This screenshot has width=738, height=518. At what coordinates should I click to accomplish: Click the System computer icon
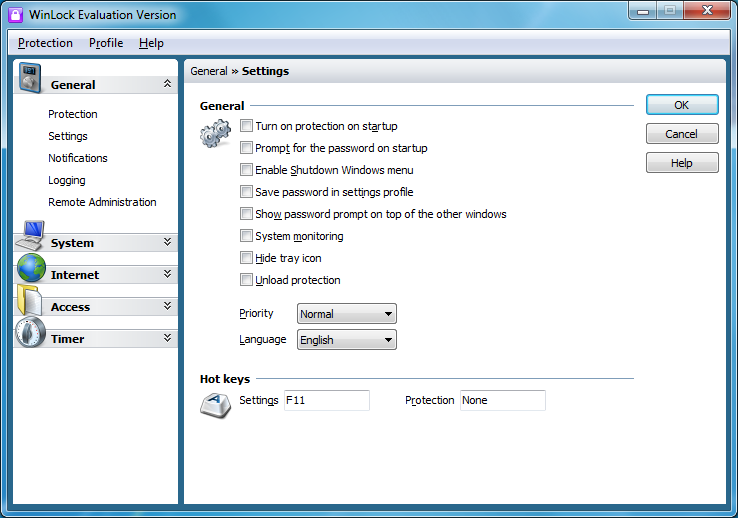[30, 236]
